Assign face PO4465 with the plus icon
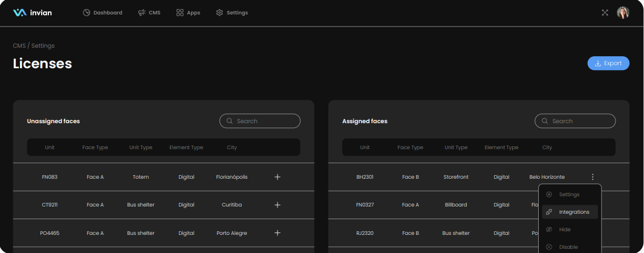This screenshot has height=253, width=644. pos(277,233)
